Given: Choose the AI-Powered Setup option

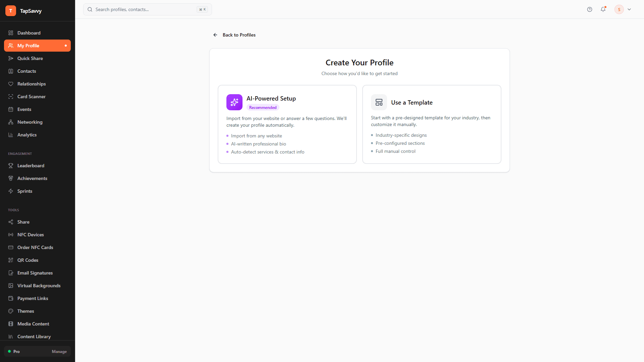Looking at the screenshot, I should [287, 124].
